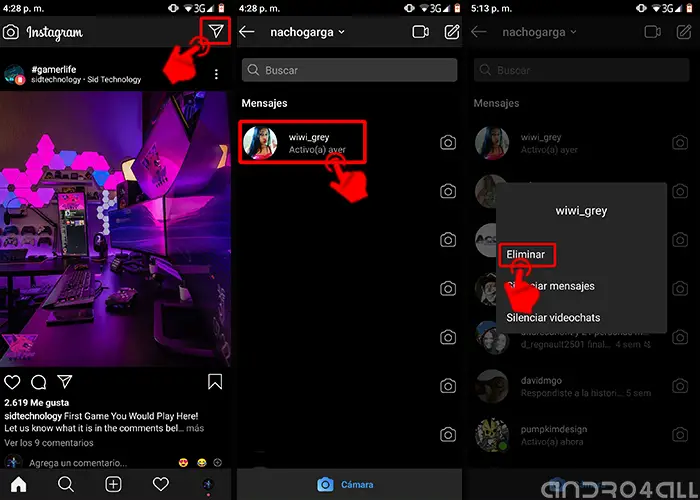Open '2.619 Me gusta' likes count

point(37,403)
